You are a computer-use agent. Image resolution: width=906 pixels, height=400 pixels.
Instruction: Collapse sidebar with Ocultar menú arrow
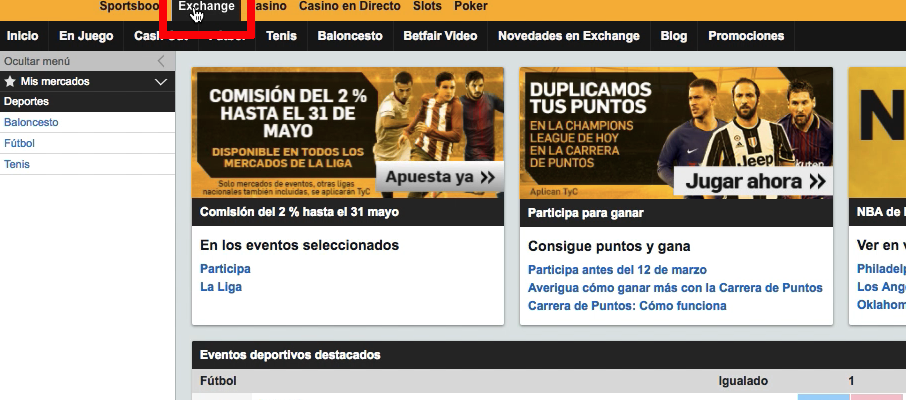click(x=161, y=61)
